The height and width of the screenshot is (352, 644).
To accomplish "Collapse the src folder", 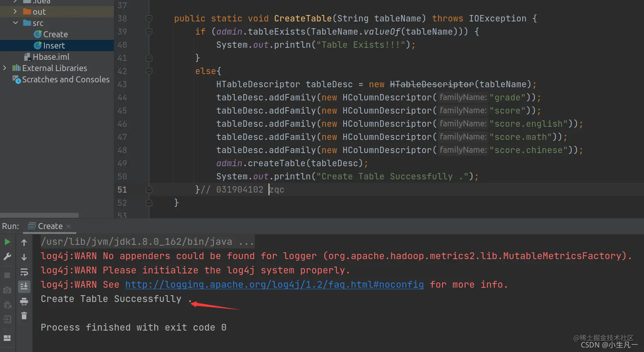I will pos(15,23).
